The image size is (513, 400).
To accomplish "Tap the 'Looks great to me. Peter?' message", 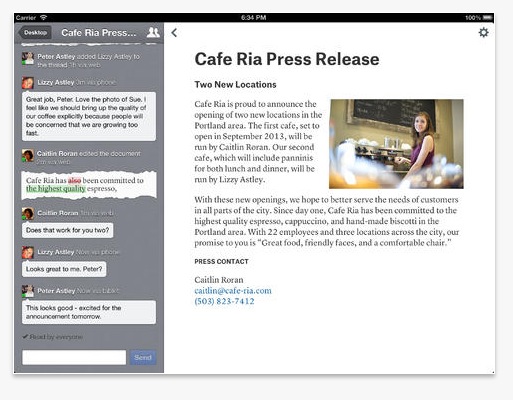I will [64, 269].
